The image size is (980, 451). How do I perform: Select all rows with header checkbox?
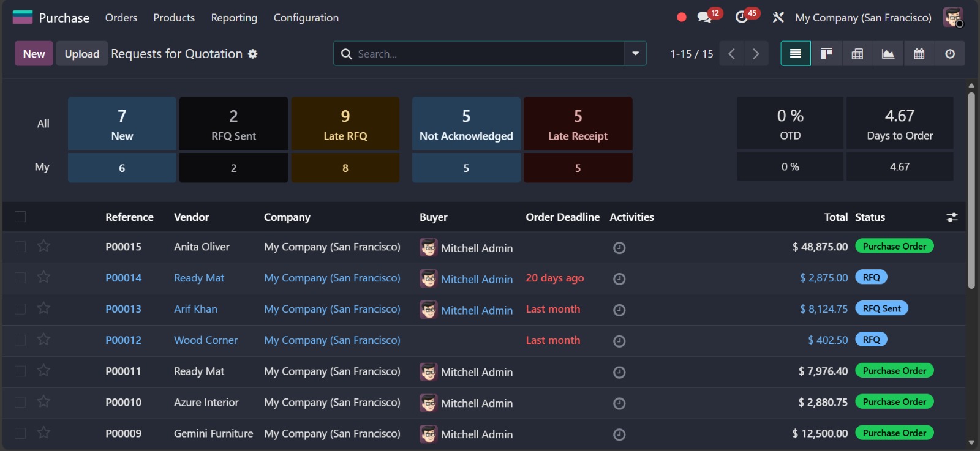point(20,217)
